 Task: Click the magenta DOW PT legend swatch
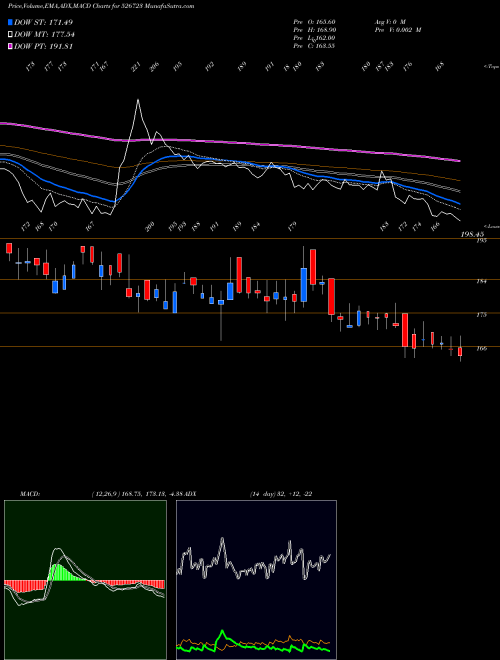tap(10, 46)
